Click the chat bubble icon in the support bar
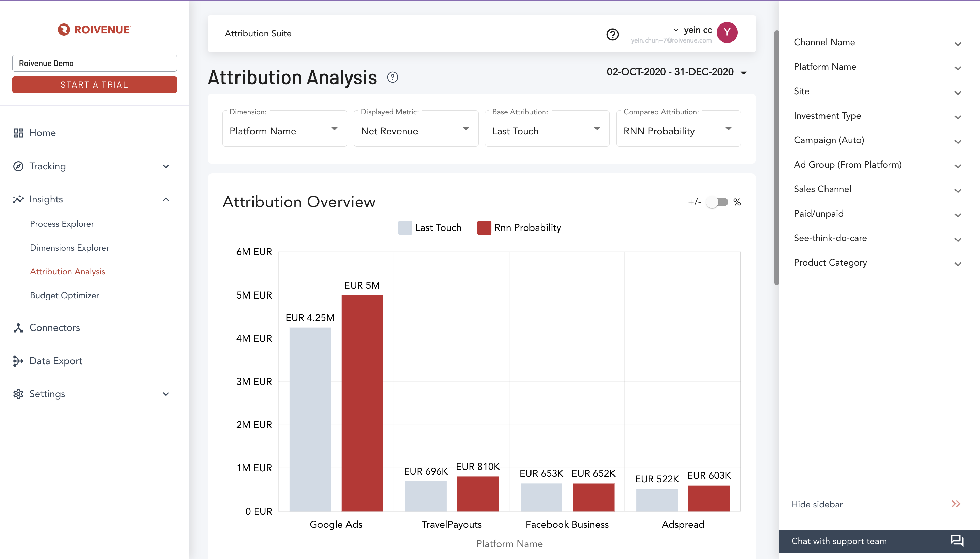Viewport: 980px width, 559px height. click(957, 541)
